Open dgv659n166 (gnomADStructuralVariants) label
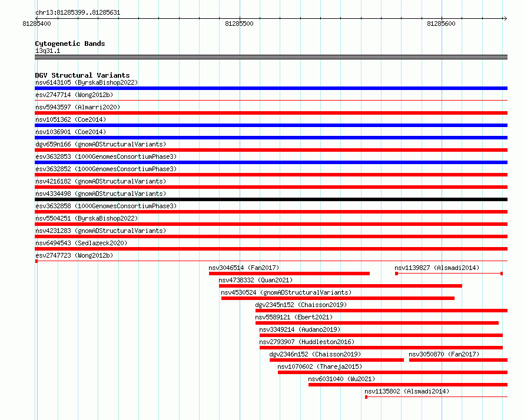 101,144
